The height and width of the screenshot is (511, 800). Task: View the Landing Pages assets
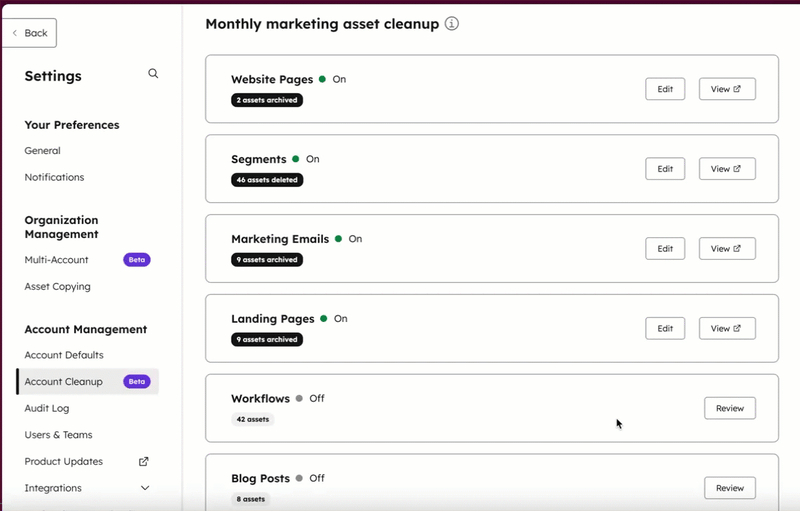tap(726, 328)
